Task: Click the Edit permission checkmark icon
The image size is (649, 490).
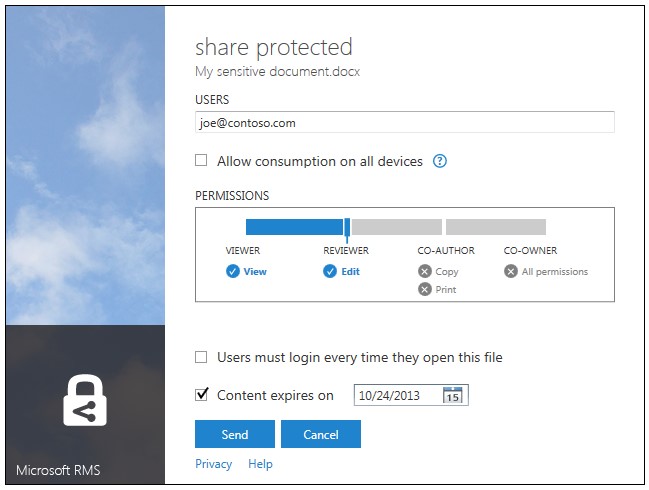Action: pyautogui.click(x=330, y=271)
